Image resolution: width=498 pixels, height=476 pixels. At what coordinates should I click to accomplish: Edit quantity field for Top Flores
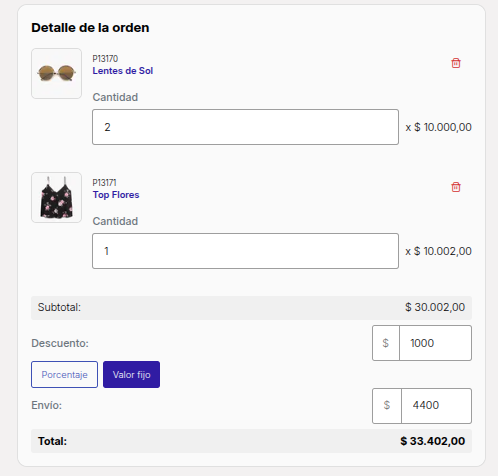[x=245, y=251]
